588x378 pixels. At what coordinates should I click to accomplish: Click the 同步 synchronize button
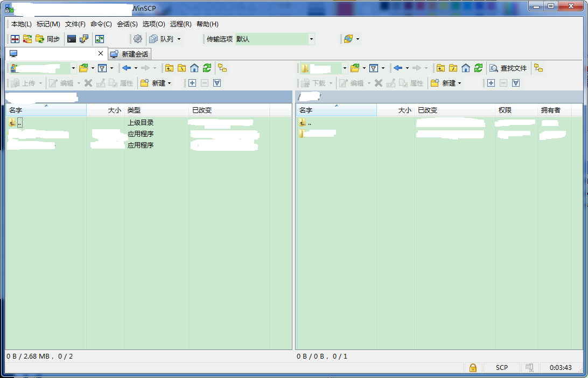[x=47, y=39]
